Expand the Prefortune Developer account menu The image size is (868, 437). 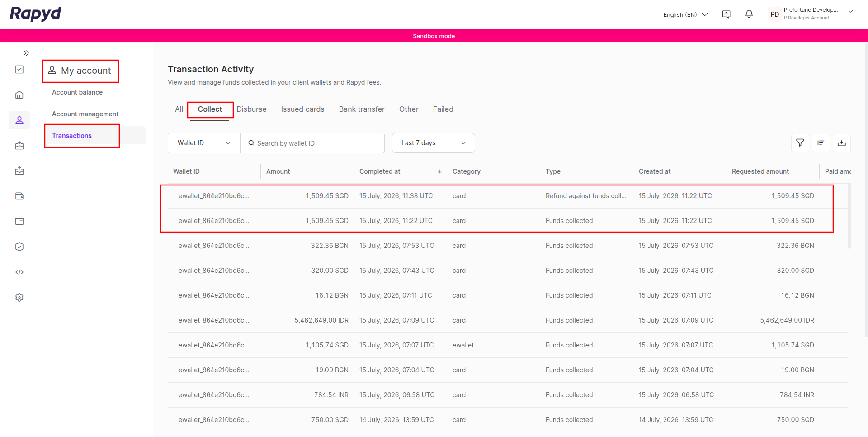click(x=851, y=12)
